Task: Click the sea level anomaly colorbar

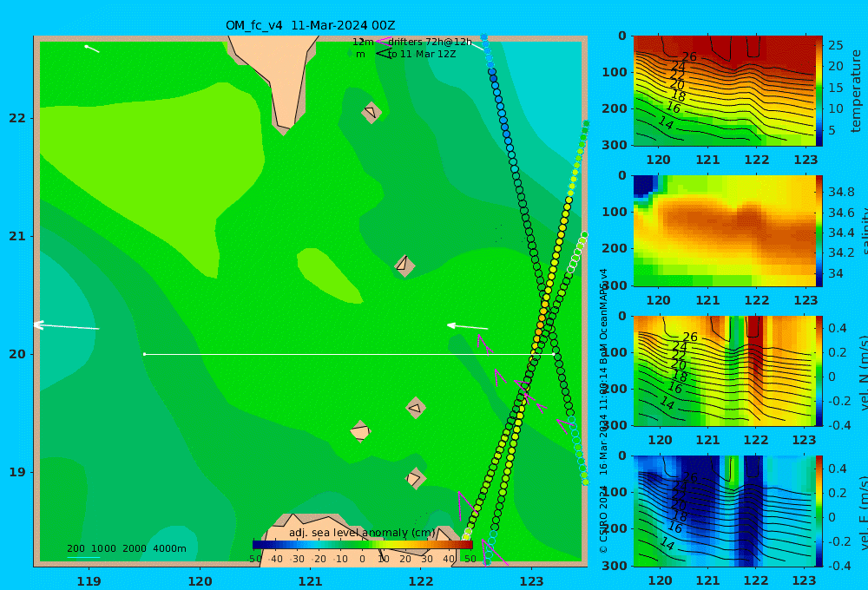Action: pos(363,545)
